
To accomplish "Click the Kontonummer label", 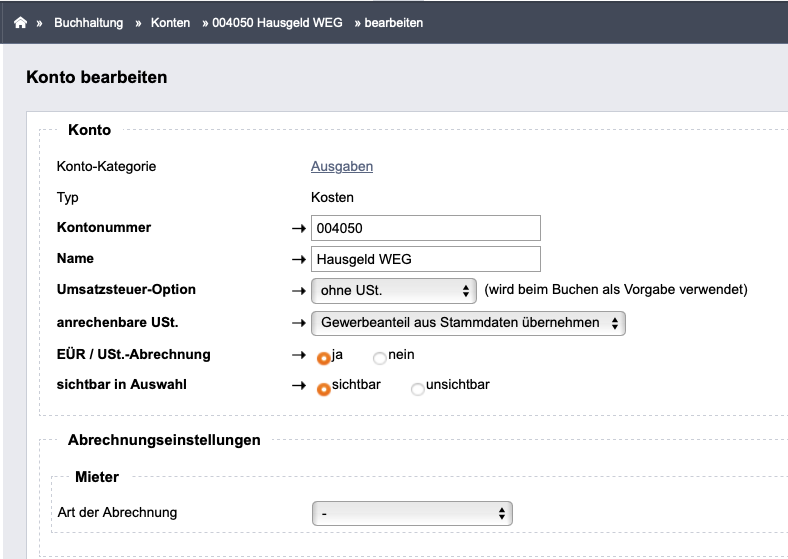I will 104,227.
